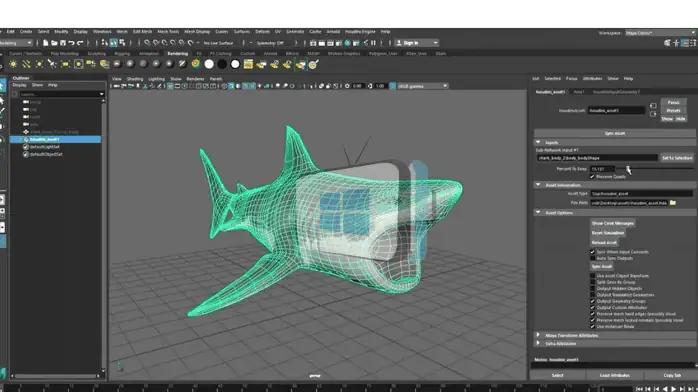The image size is (698, 392).
Task: Enable Output Hidden Objects checkbox
Action: (x=592, y=288)
